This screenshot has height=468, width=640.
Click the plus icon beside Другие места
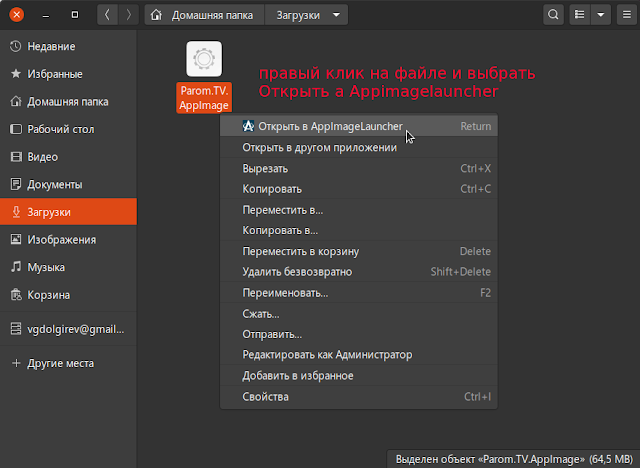pyautogui.click(x=16, y=363)
